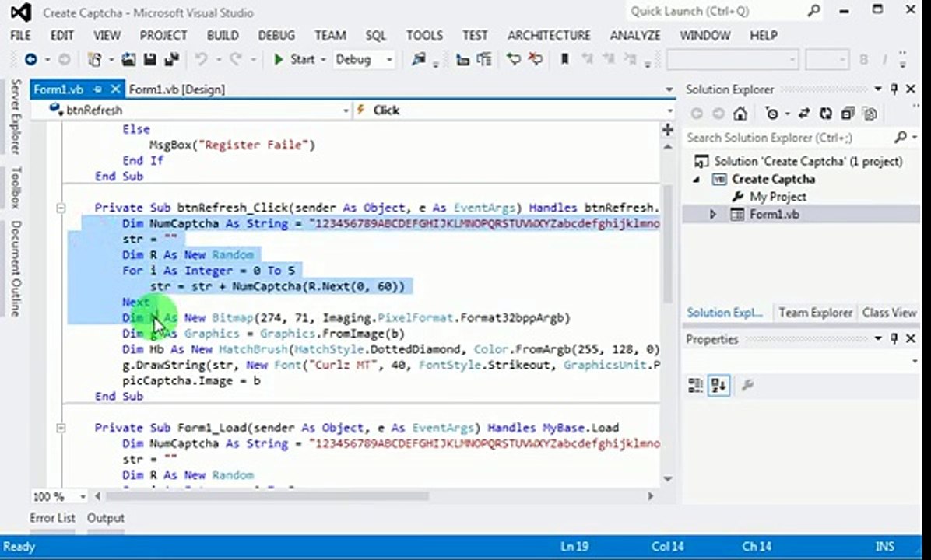Collapse the btnRefresh_Click sub outline

pyautogui.click(x=61, y=208)
